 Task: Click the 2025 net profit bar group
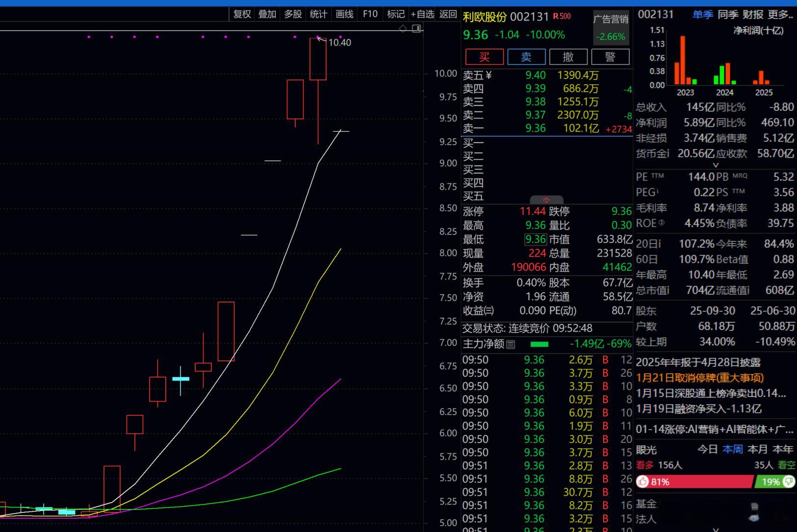point(761,77)
